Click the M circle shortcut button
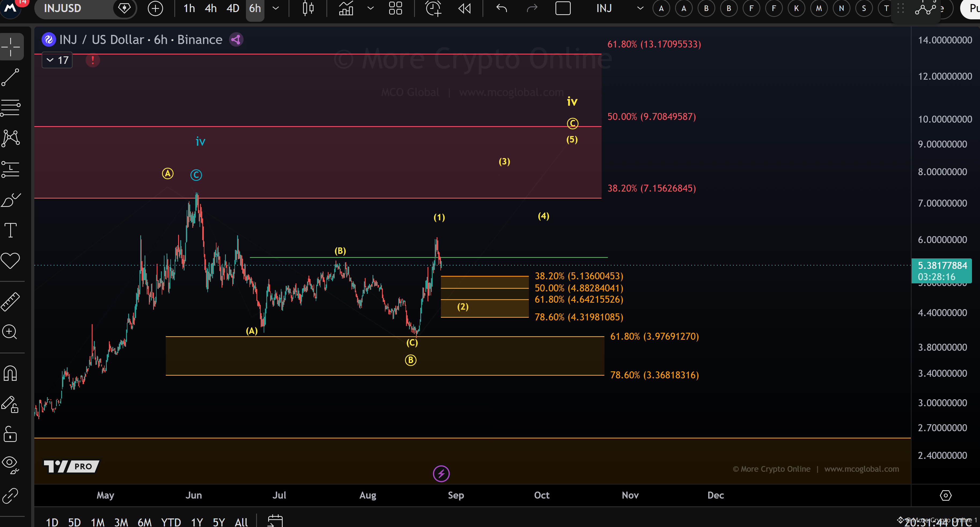The height and width of the screenshot is (527, 980). click(819, 8)
